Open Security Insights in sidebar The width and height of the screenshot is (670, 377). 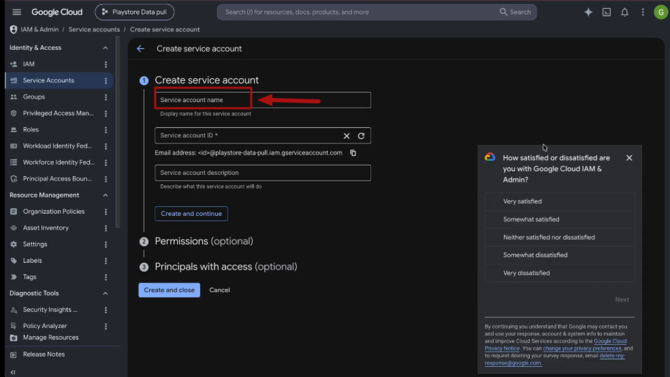pos(50,310)
